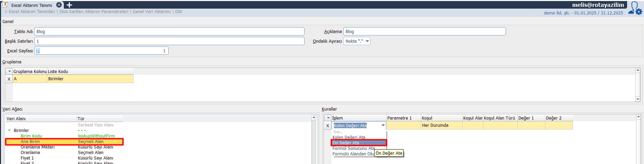Screen dimensions: 644x164
Task: Open user settings icon at top right
Action: pyautogui.click(x=635, y=8)
